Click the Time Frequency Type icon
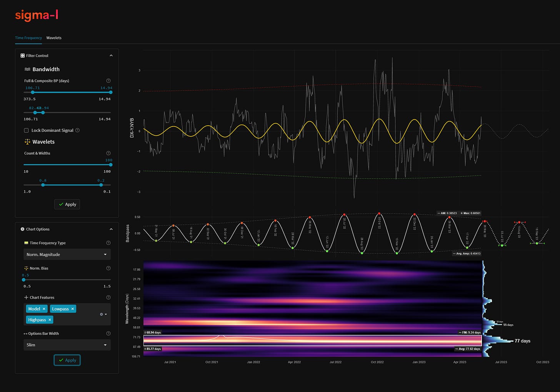This screenshot has width=560, height=392. click(x=26, y=243)
